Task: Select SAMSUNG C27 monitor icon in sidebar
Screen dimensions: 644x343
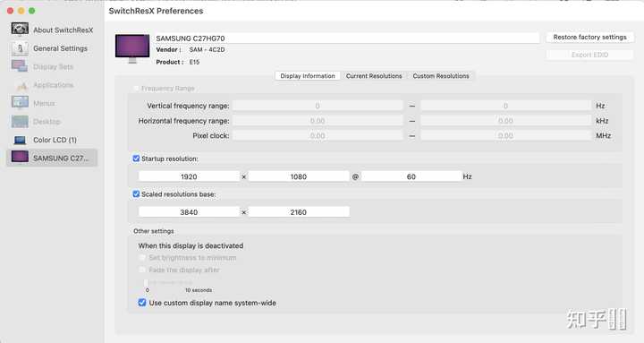Action: pos(20,157)
